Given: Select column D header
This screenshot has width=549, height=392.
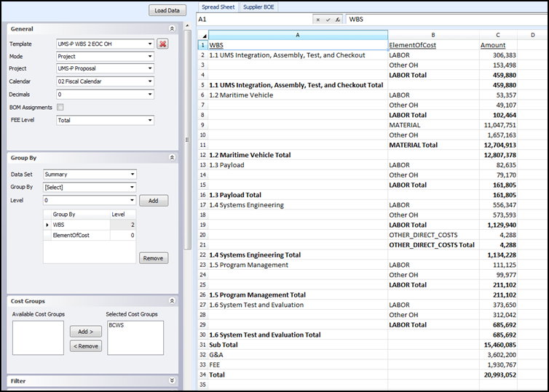Looking at the screenshot, I should (x=532, y=35).
